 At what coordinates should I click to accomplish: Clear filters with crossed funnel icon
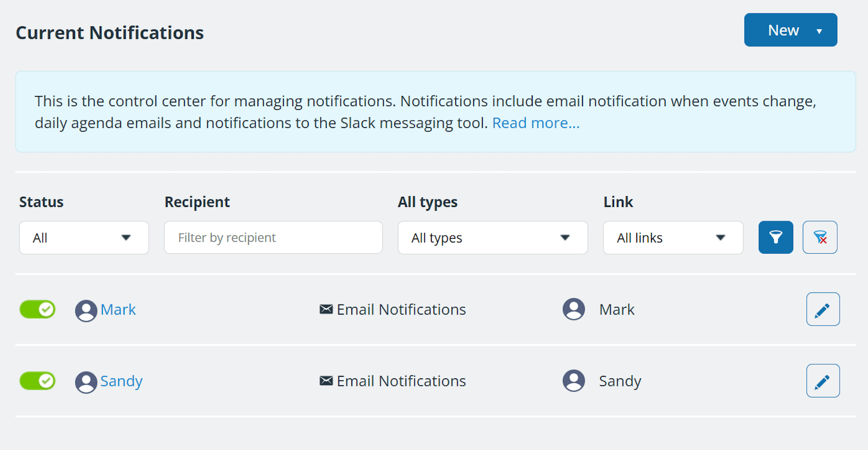(x=820, y=237)
